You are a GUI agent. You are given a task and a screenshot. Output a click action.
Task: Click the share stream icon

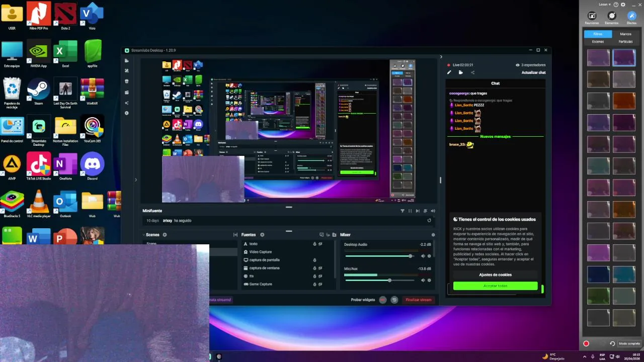click(472, 72)
